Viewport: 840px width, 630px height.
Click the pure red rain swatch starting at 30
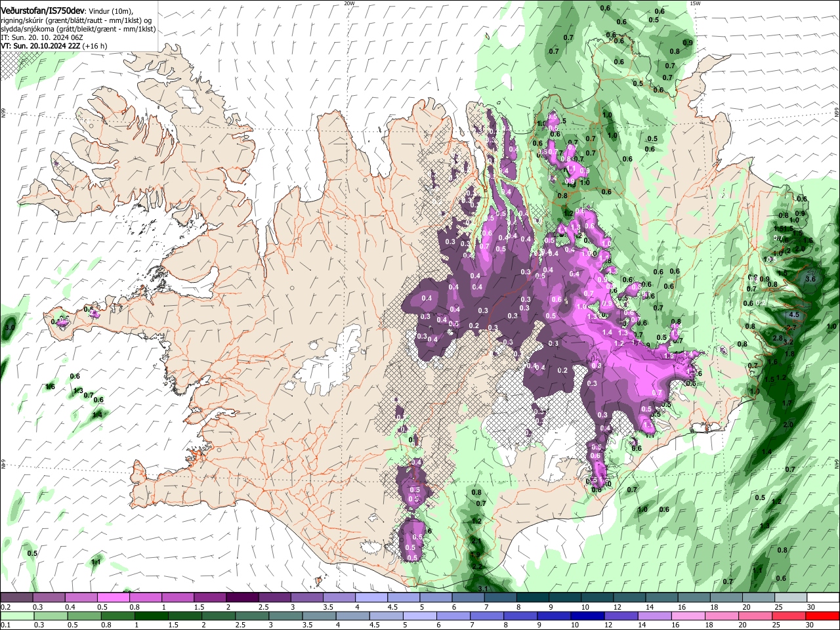[822, 616]
